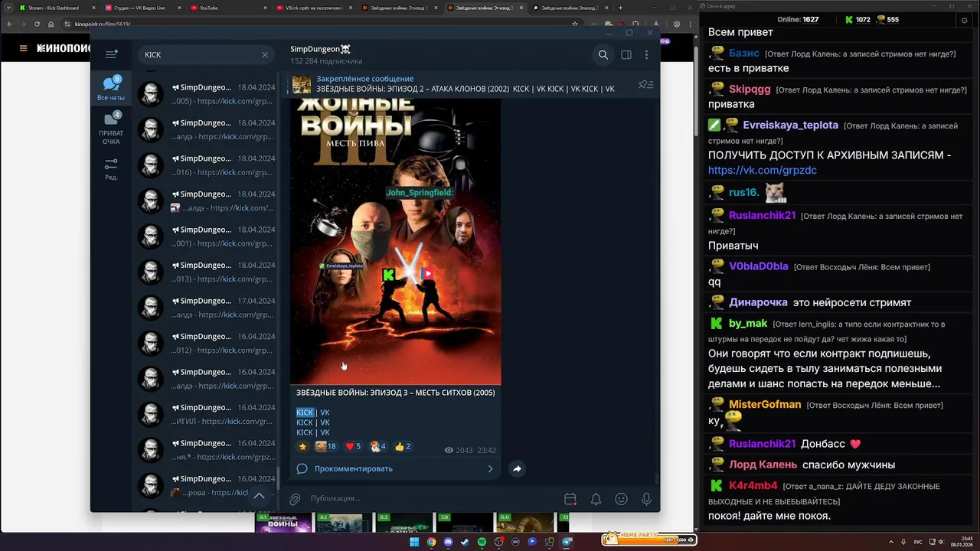Jump to bottom of search results
The width and height of the screenshot is (980, 551).
[259, 495]
